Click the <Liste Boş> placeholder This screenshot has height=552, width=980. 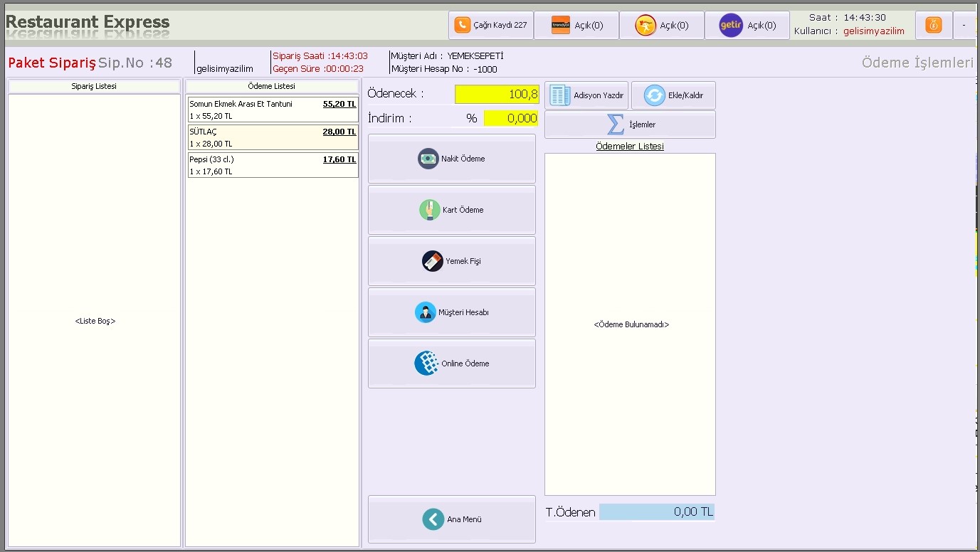pos(95,321)
